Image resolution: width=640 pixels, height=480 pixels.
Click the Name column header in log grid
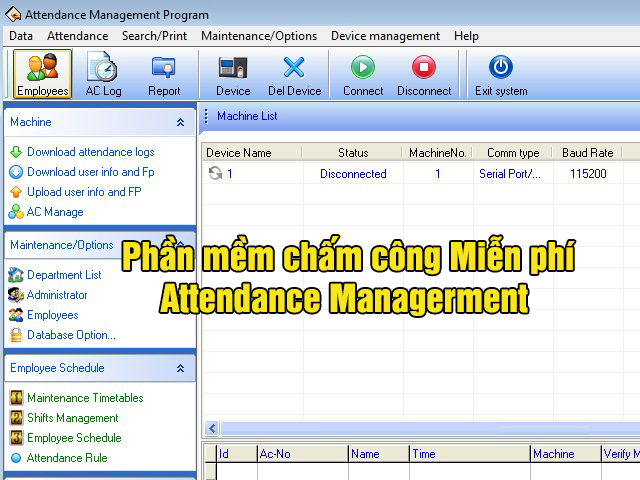point(379,454)
